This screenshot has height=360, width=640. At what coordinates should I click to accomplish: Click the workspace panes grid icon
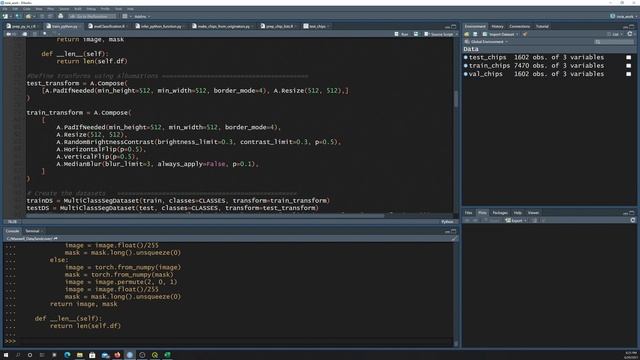125,16
